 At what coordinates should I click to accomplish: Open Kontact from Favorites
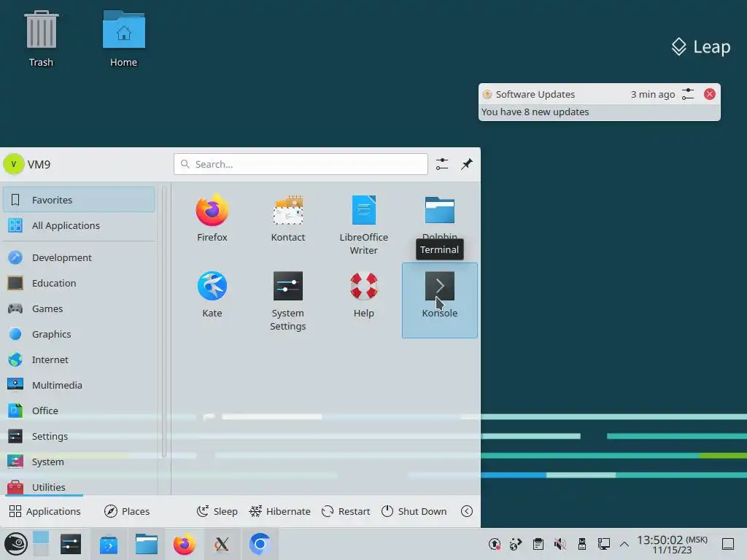287,218
